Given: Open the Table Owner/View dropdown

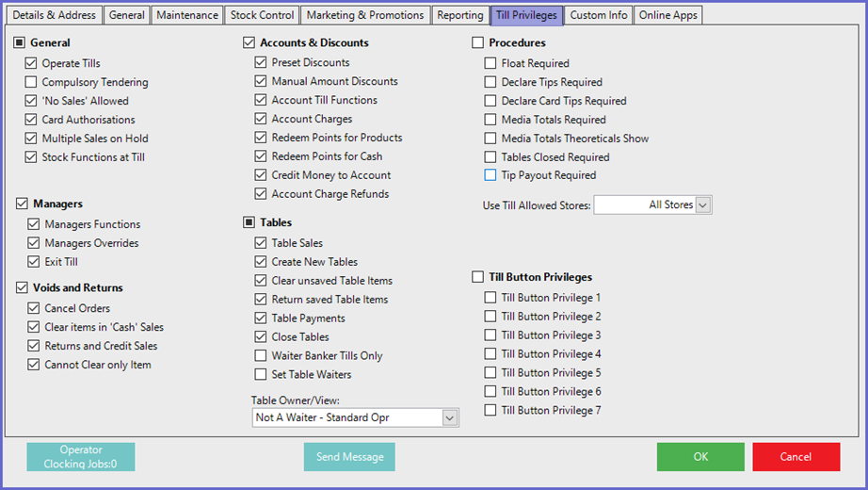Looking at the screenshot, I should [x=449, y=417].
